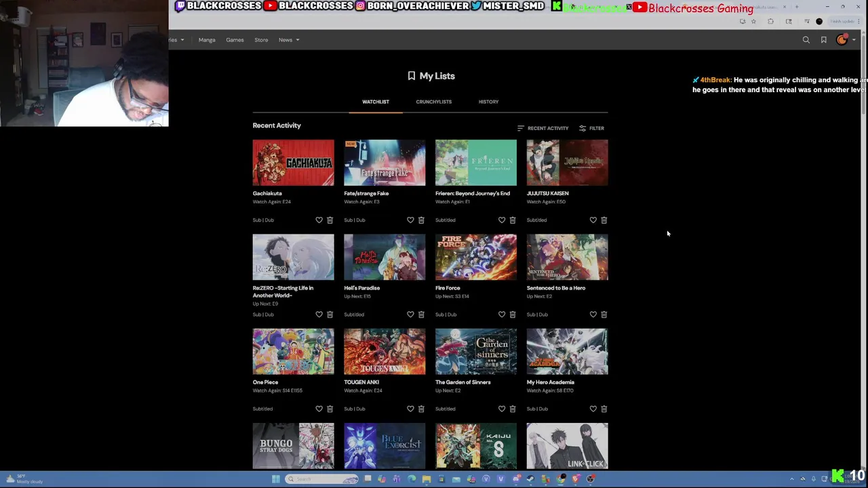Expand the News dropdown menu

click(289, 40)
